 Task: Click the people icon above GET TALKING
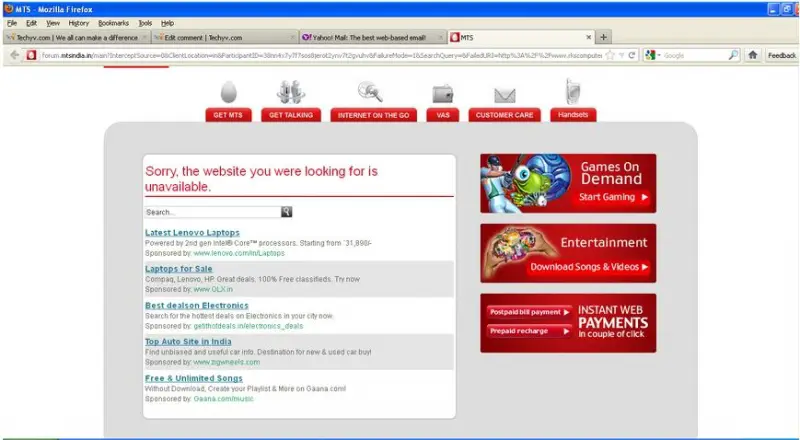point(291,92)
